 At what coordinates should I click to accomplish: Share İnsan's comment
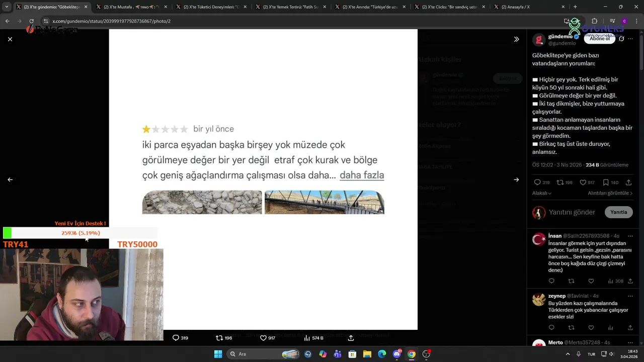click(x=630, y=281)
